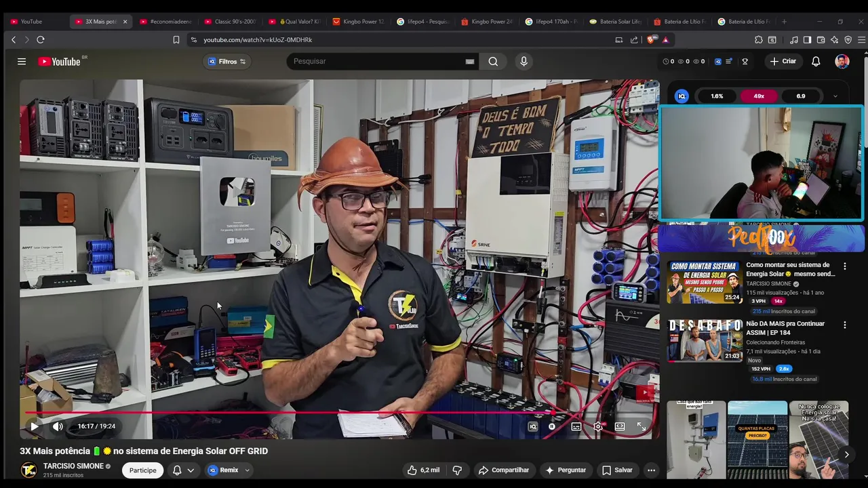This screenshot has width=868, height=488.
Task: Switch to Classic 90's-2000 tab
Action: [231, 22]
